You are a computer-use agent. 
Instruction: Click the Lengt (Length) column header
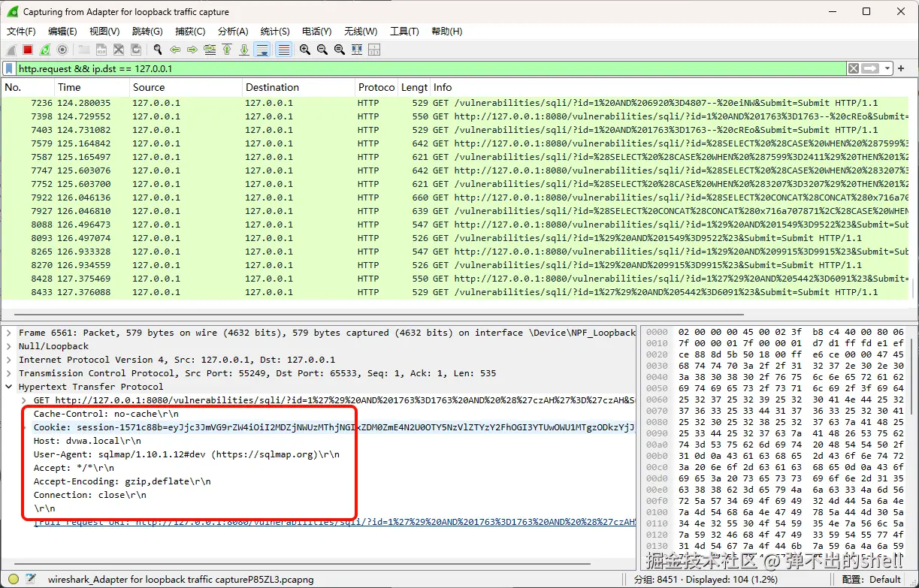tap(414, 87)
